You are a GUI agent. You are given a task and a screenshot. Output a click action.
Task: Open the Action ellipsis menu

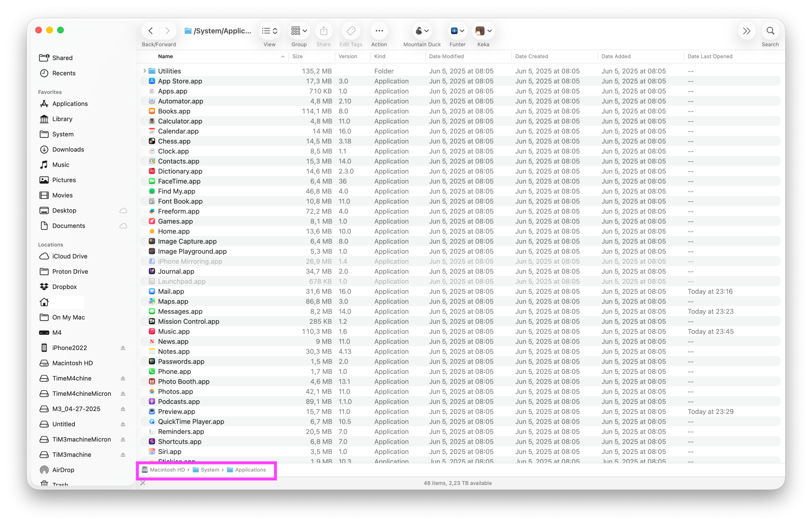(x=379, y=31)
